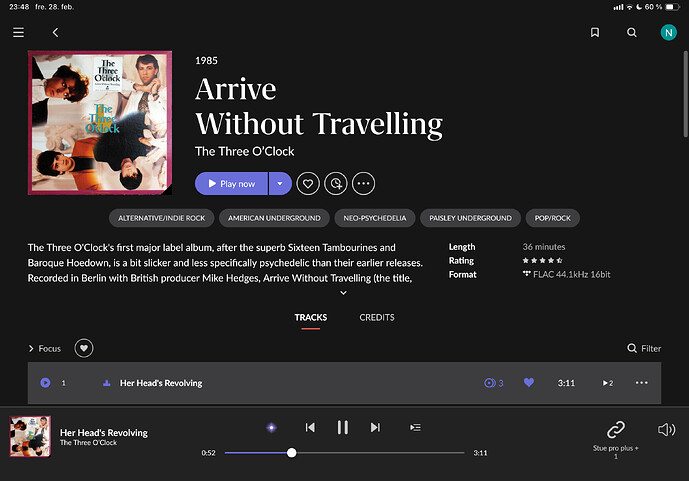Open The Three O'Clock artist link
This screenshot has height=481, width=689.
245,151
